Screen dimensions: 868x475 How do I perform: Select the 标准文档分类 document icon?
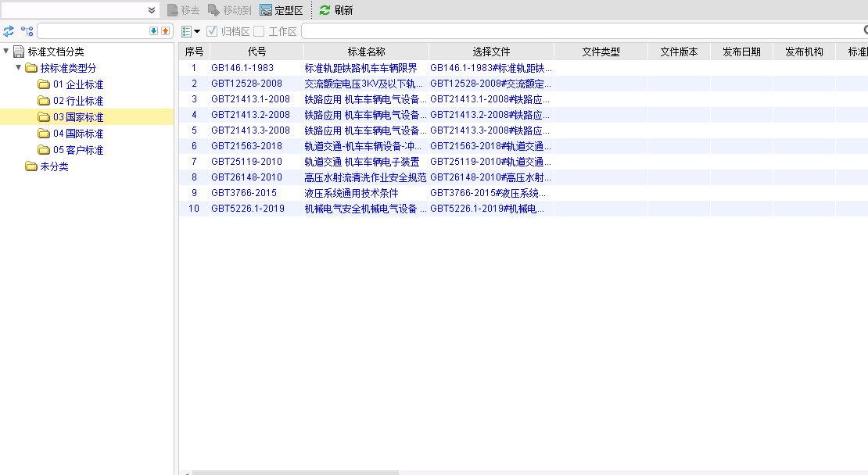pos(19,52)
